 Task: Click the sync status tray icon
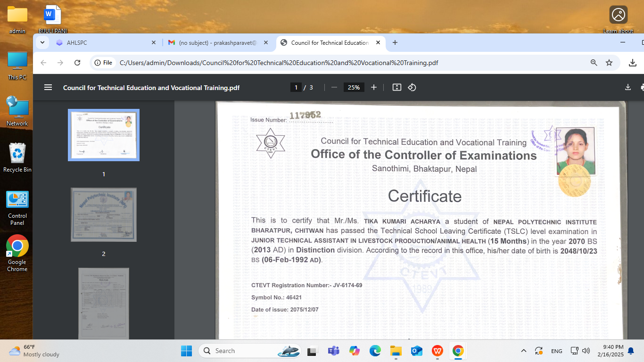[539, 351]
